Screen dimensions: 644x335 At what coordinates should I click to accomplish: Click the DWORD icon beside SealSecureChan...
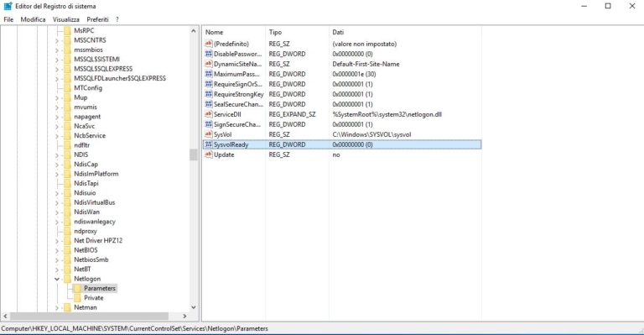point(208,104)
